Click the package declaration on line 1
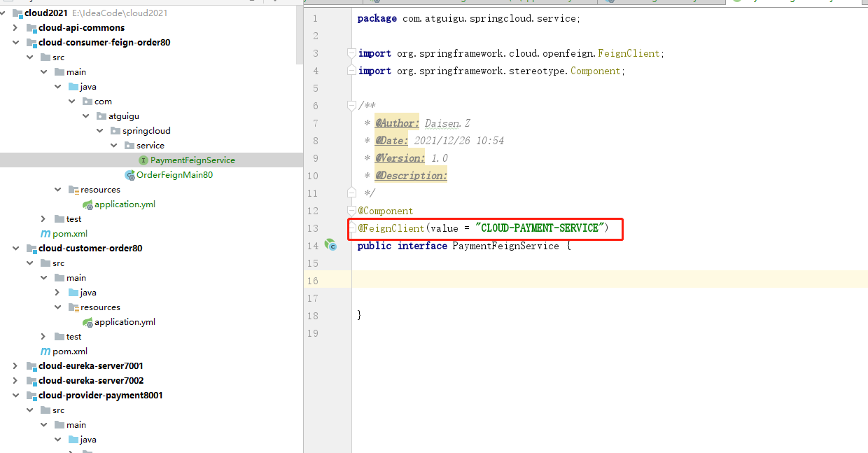This screenshot has height=453, width=868. 469,18
